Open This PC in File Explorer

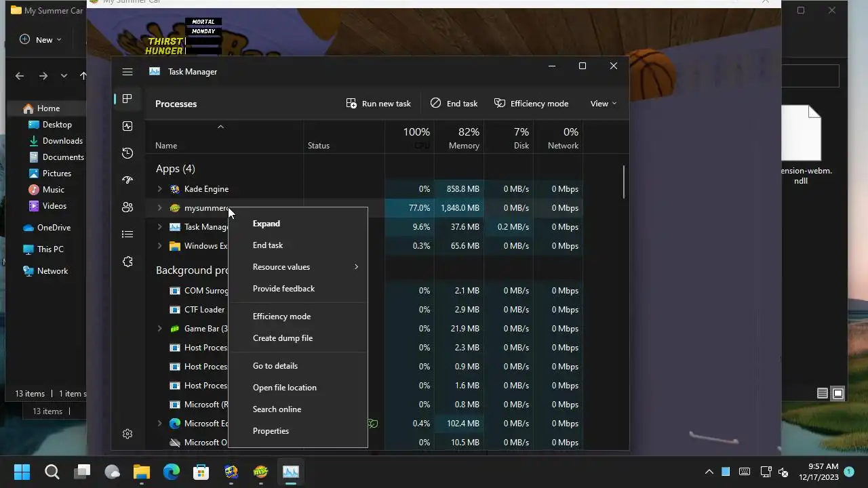43,249
